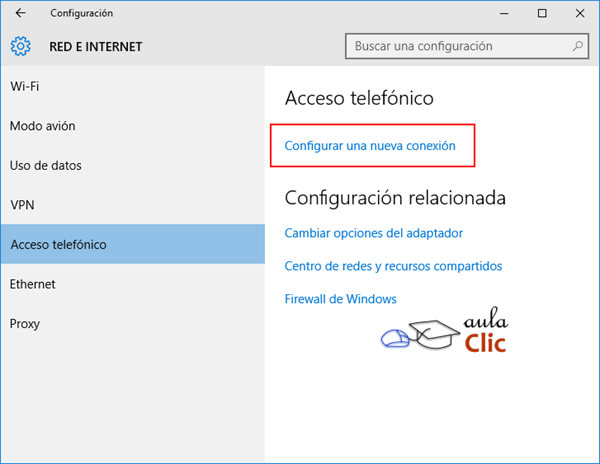Switch to the VPN section
Viewport: 600px width, 464px height.
tap(22, 205)
